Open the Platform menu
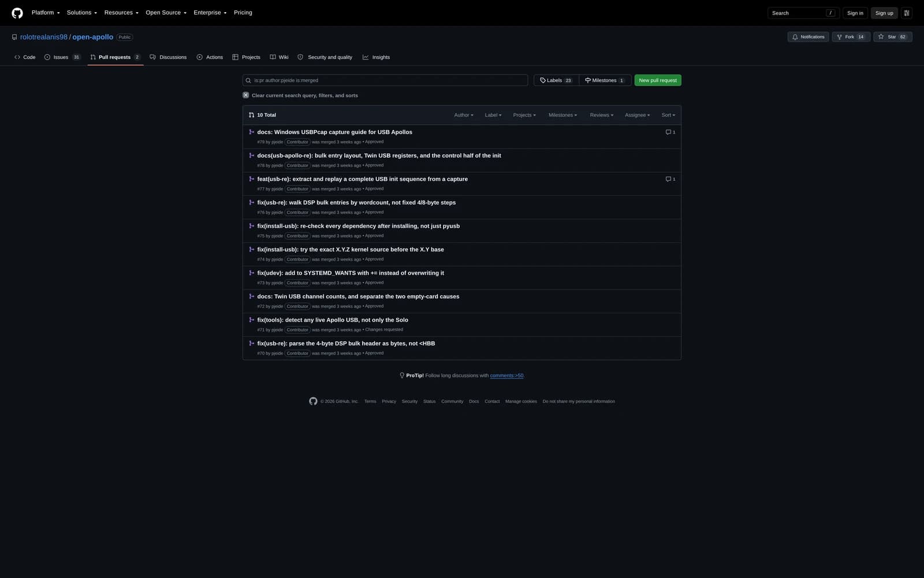Image resolution: width=924 pixels, height=578 pixels. point(46,13)
